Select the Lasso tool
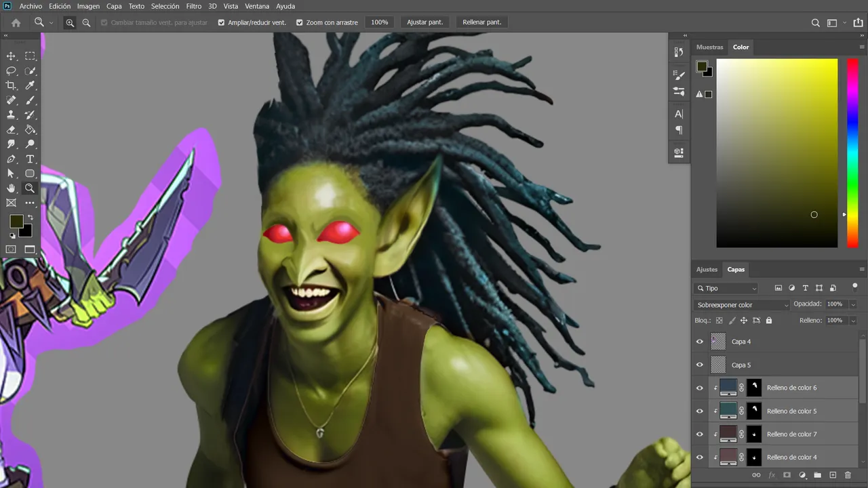The width and height of the screenshot is (868, 488). coord(11,71)
